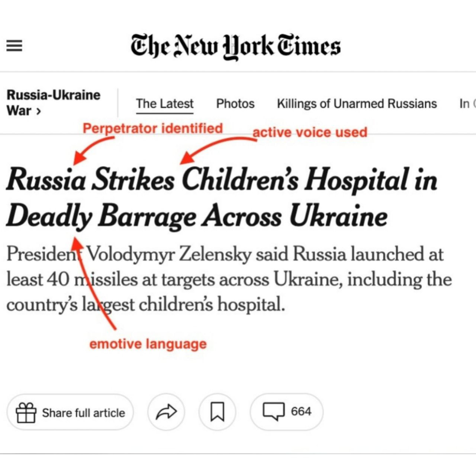The width and height of the screenshot is (476, 476).
Task: Click the gift icon beside Share full article
Action: (x=26, y=413)
